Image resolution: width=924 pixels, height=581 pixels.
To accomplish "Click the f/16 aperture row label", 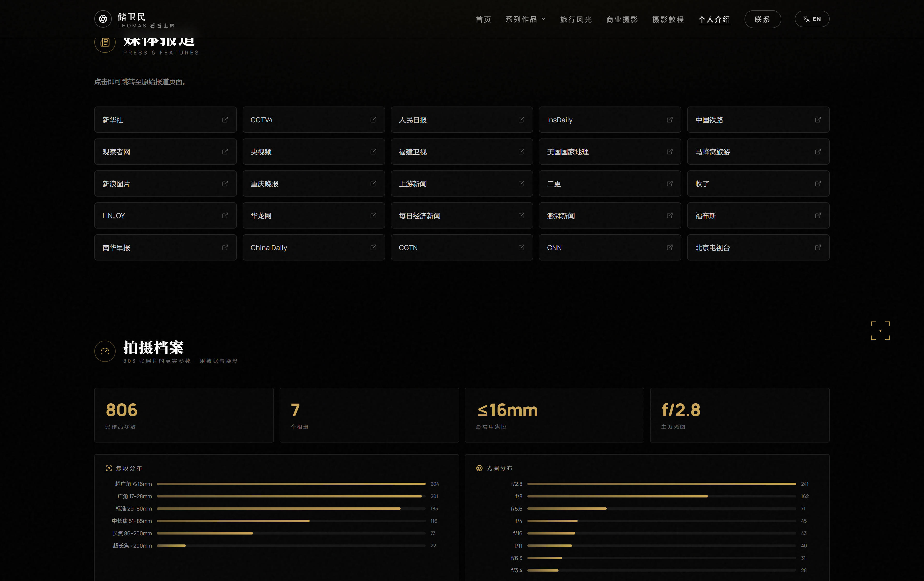I will click(518, 533).
